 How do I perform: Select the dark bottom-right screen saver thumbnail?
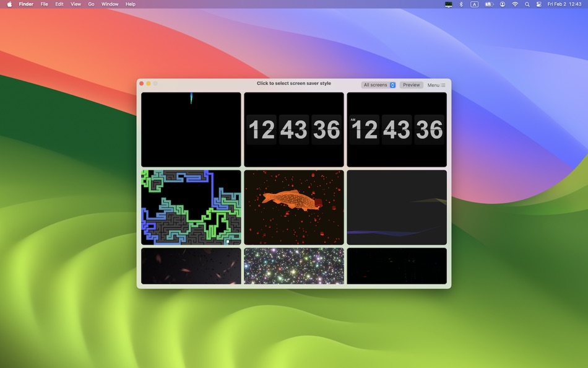(397, 266)
